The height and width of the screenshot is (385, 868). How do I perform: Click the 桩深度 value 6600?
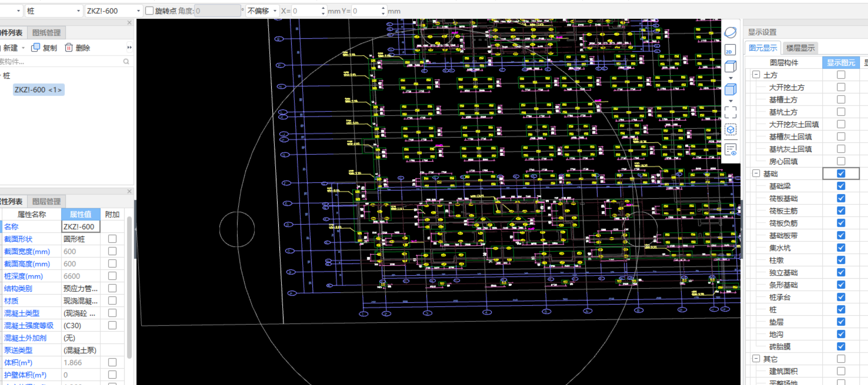81,276
